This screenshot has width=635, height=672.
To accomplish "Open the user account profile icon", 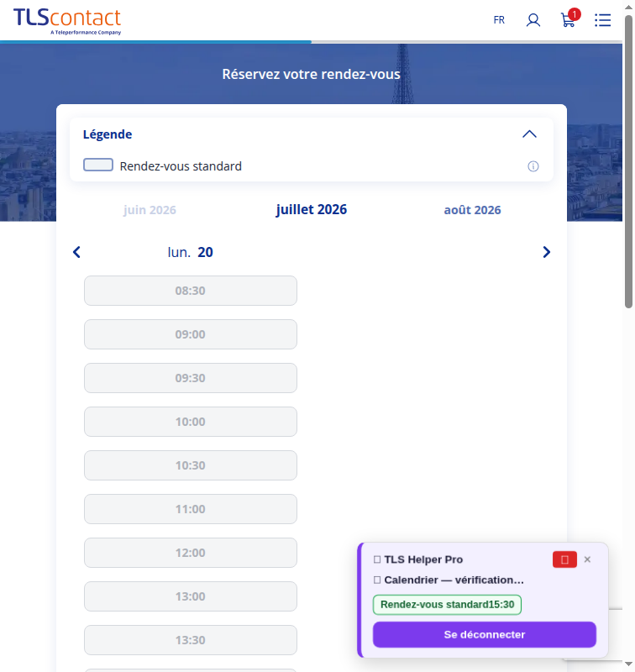I will tap(533, 20).
